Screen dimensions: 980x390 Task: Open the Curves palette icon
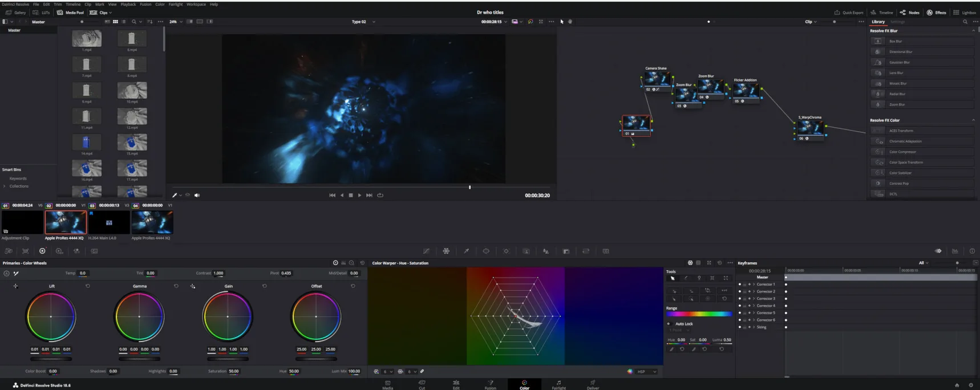(426, 251)
